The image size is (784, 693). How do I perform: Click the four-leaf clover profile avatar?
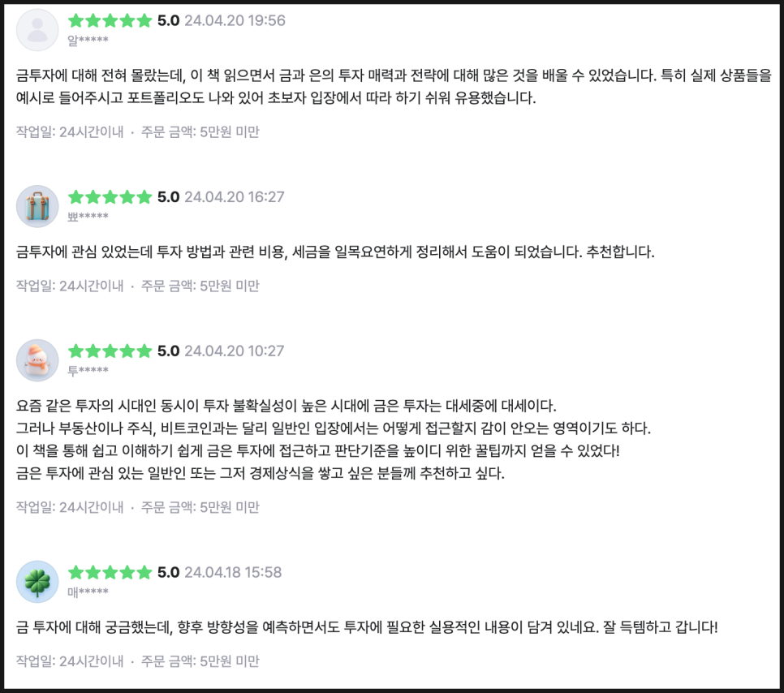coord(37,582)
